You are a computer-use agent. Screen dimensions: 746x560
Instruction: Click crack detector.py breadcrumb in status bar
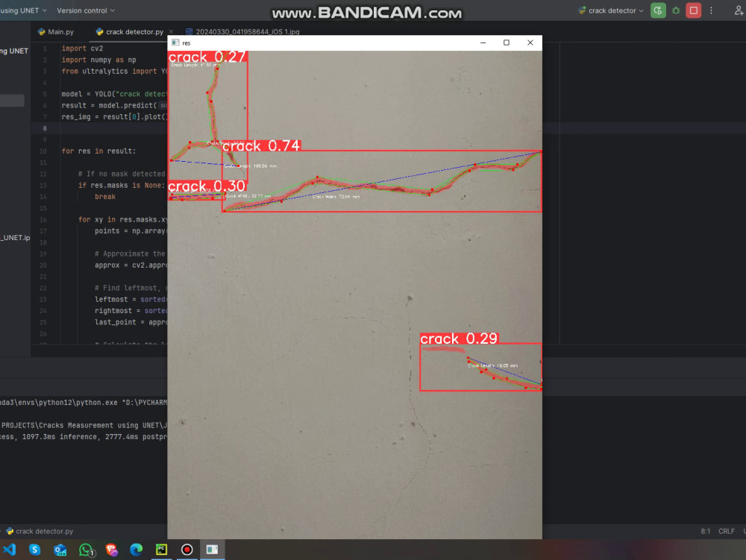(x=40, y=531)
